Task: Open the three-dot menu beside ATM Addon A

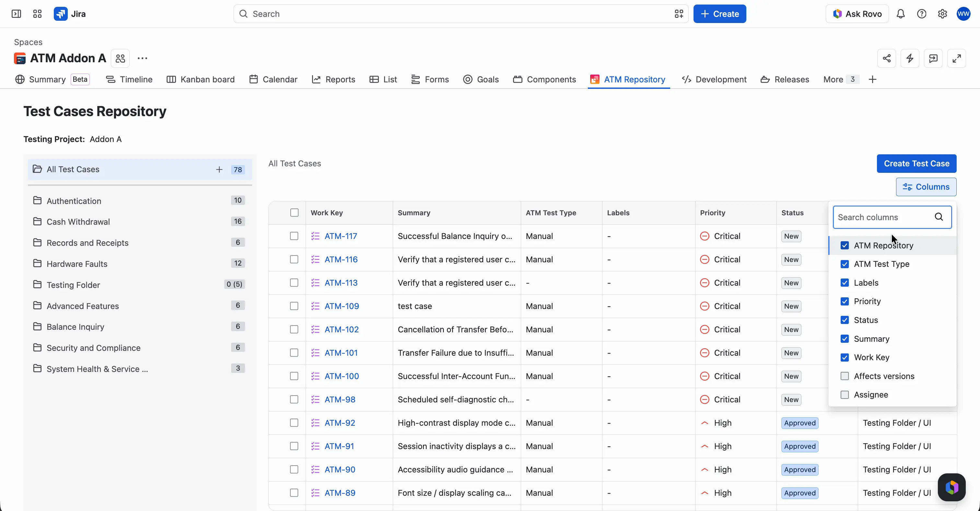Action: [x=142, y=58]
